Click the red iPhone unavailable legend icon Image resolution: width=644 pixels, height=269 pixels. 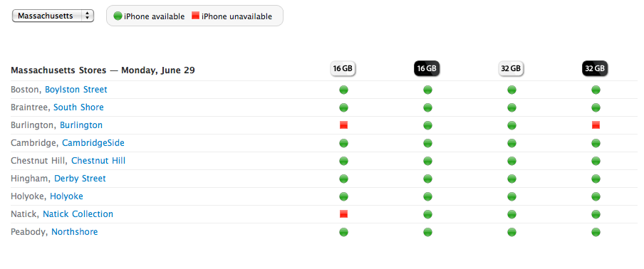[195, 16]
